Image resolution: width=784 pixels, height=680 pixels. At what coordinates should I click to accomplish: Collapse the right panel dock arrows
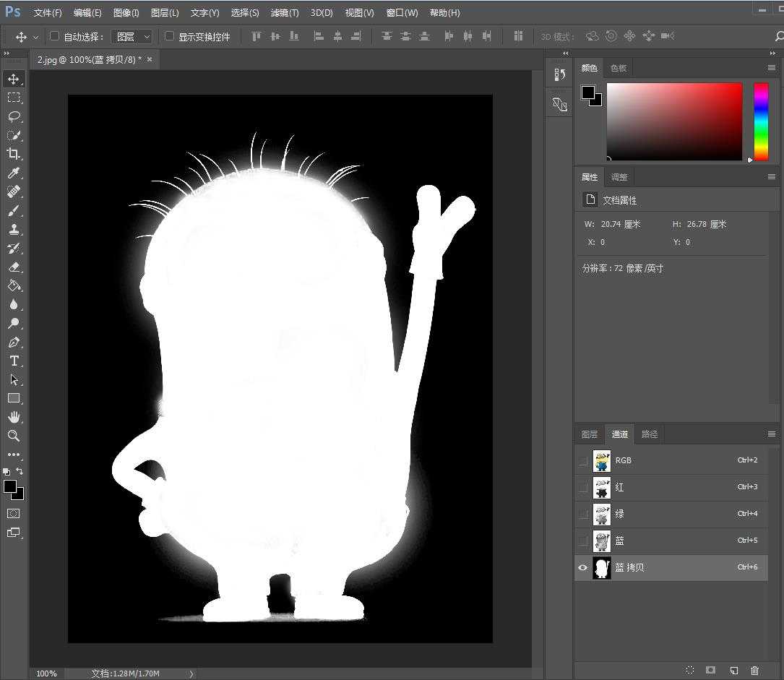772,53
